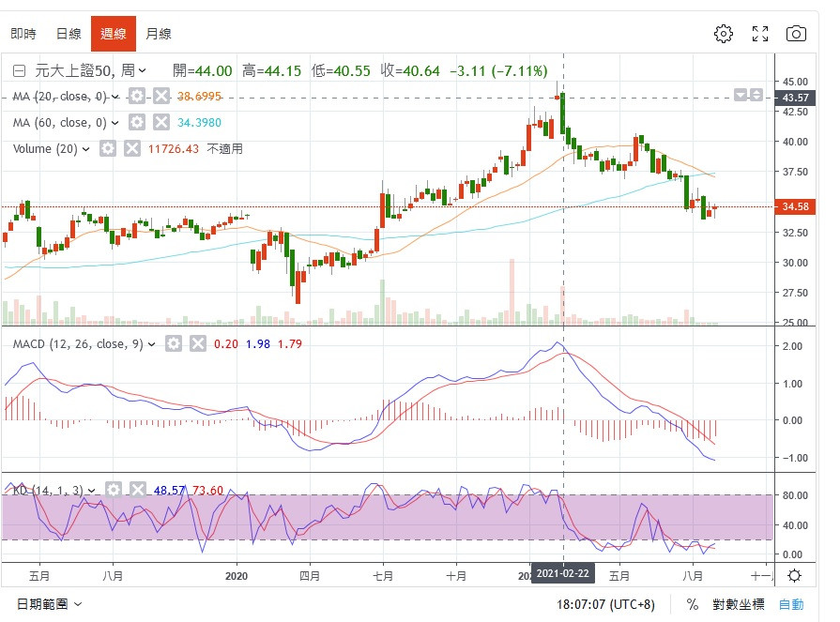The width and height of the screenshot is (840, 622).
Task: Enter fullscreen chart mode
Action: [x=760, y=34]
